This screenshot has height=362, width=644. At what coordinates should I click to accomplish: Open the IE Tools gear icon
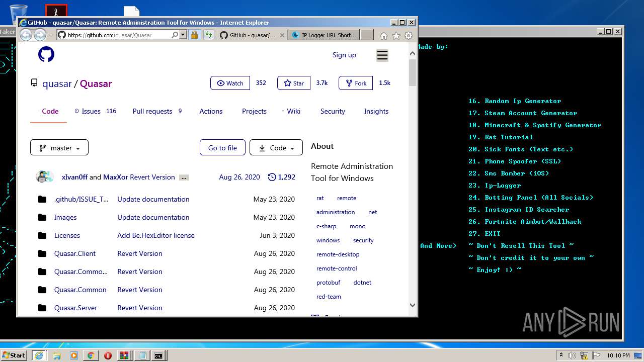pyautogui.click(x=409, y=36)
